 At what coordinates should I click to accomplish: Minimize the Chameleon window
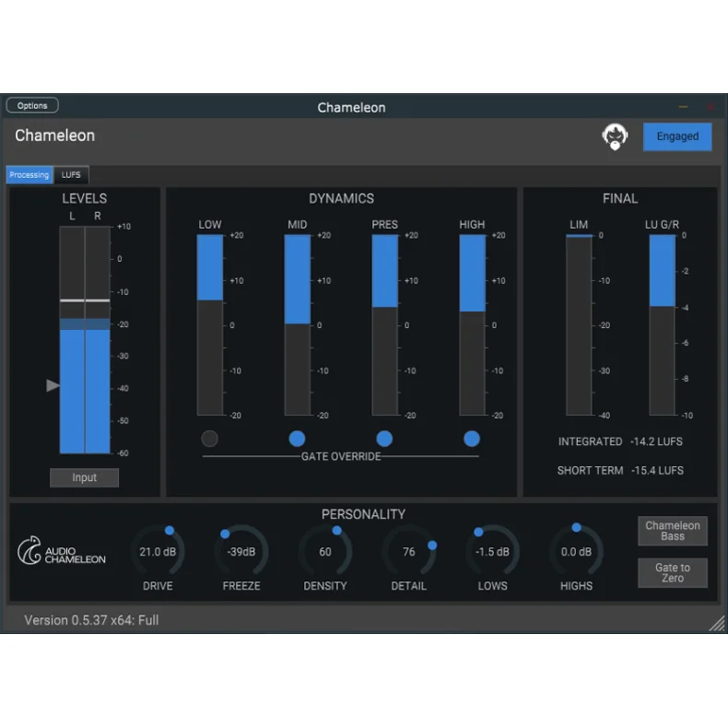tap(683, 107)
